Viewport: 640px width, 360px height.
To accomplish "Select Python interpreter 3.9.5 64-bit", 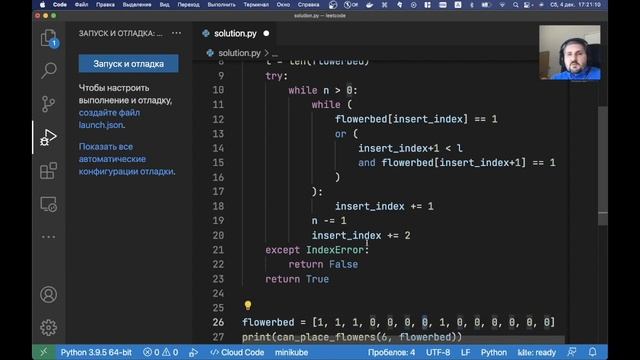I will pos(96,352).
